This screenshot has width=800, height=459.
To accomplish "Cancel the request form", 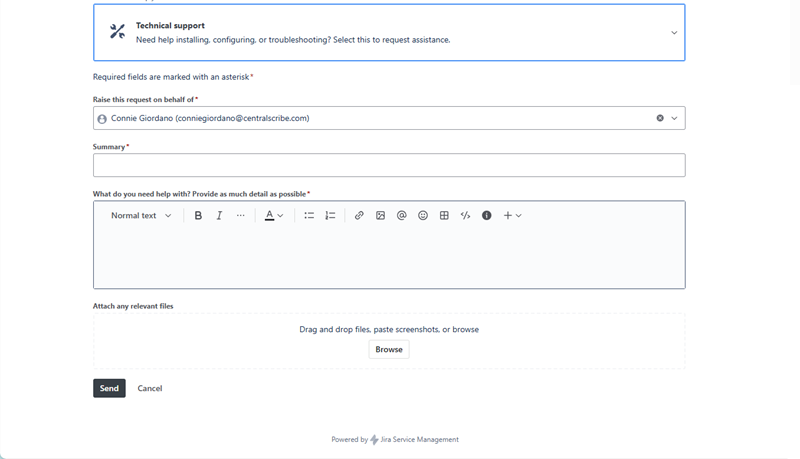I will pos(150,388).
